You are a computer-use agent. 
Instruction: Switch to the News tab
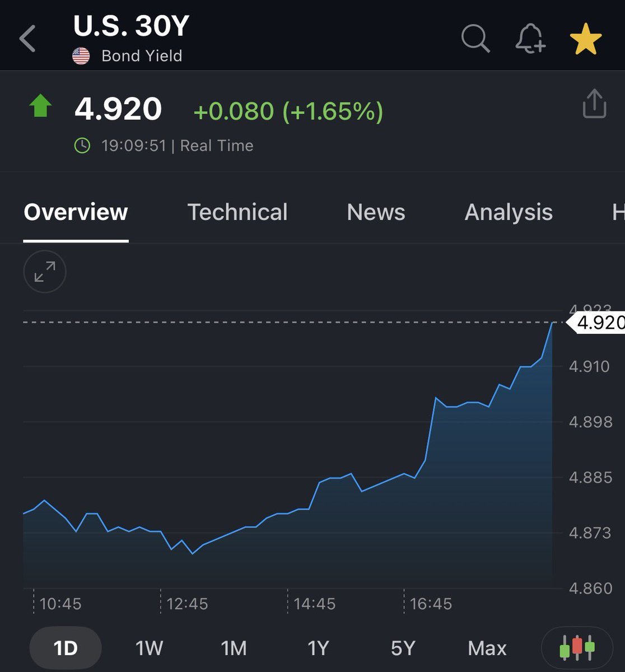point(376,212)
